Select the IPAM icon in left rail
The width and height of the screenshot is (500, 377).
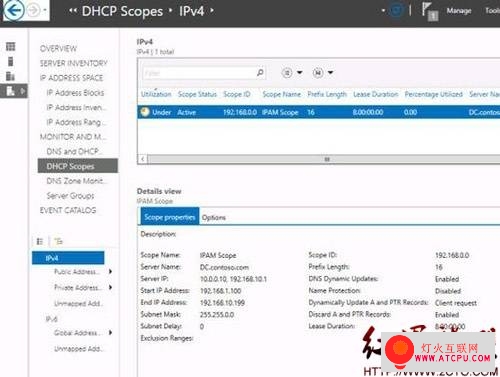click(10, 91)
